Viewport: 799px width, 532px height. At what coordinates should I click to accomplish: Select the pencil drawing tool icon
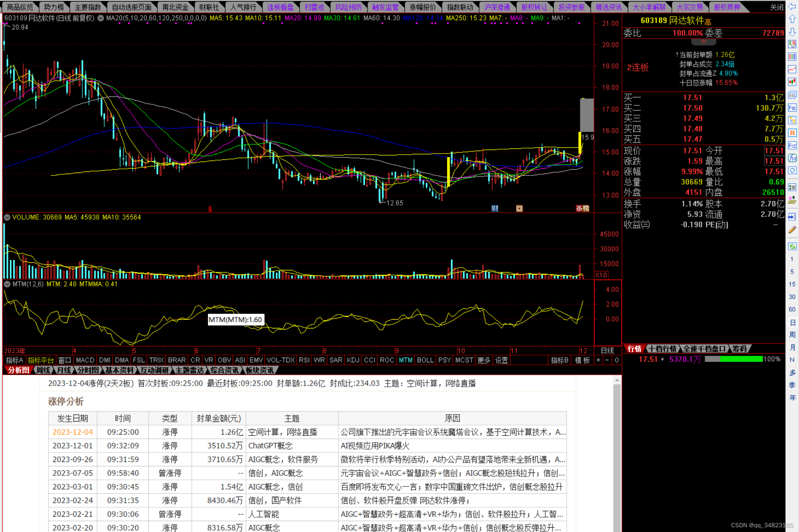coord(792,230)
